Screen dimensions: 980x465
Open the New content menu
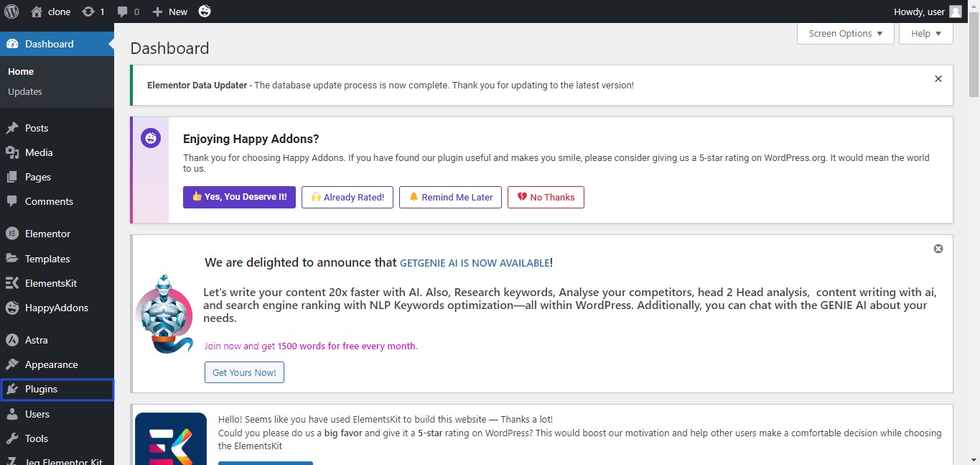coord(170,11)
